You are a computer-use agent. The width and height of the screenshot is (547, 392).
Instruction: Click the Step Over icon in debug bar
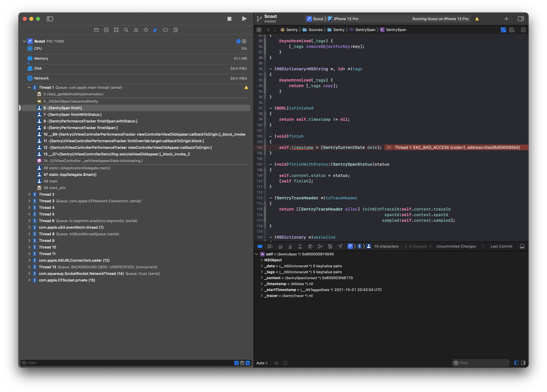click(280, 246)
